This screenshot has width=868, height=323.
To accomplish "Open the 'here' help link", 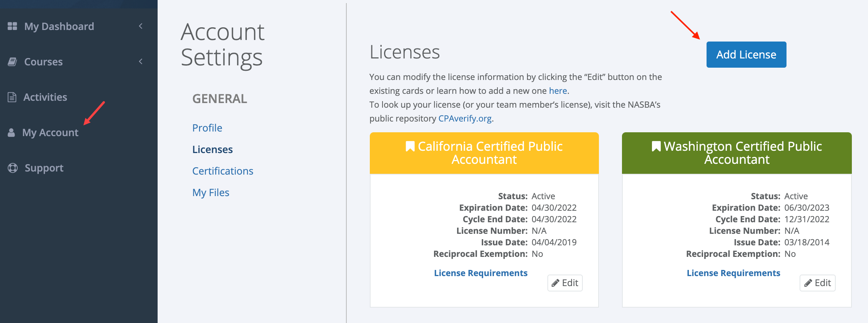I will [x=558, y=91].
